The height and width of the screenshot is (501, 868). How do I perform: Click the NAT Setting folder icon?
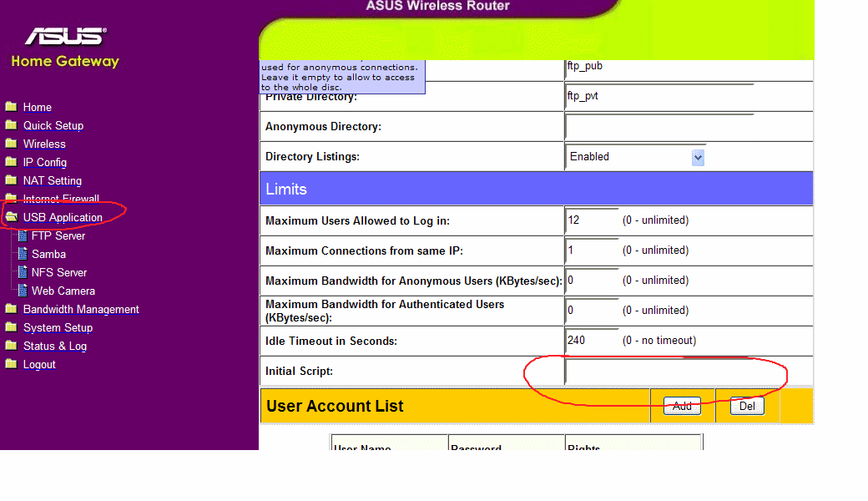[x=11, y=180]
